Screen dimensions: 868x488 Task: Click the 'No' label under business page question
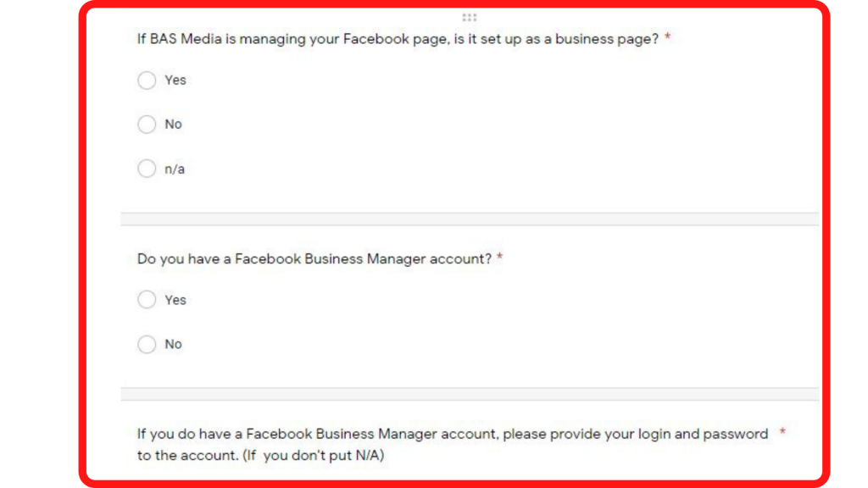coord(174,125)
